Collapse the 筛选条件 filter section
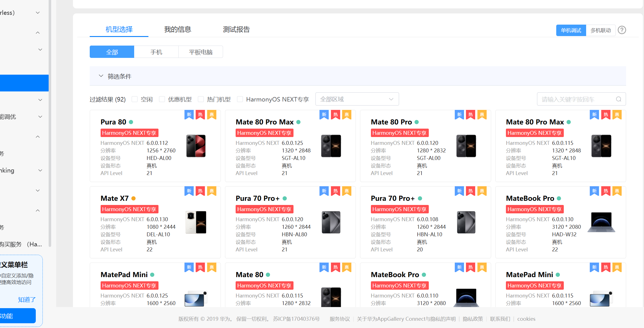 101,76
